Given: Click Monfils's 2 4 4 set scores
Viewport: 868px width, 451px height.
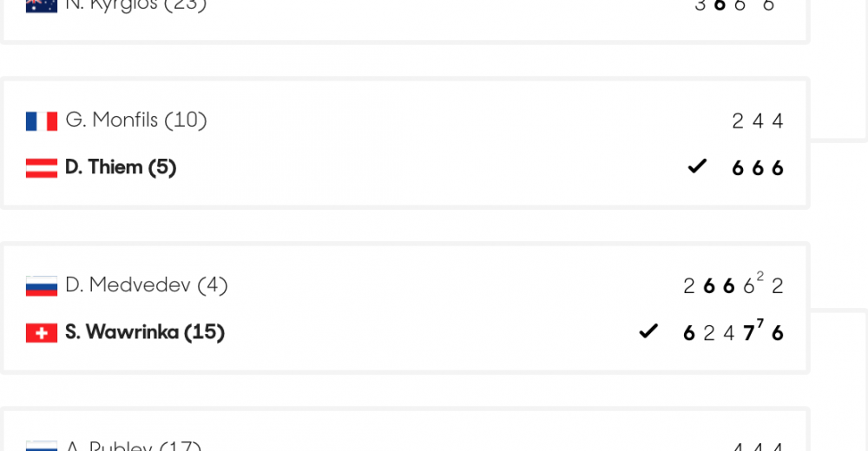Looking at the screenshot, I should [x=757, y=121].
